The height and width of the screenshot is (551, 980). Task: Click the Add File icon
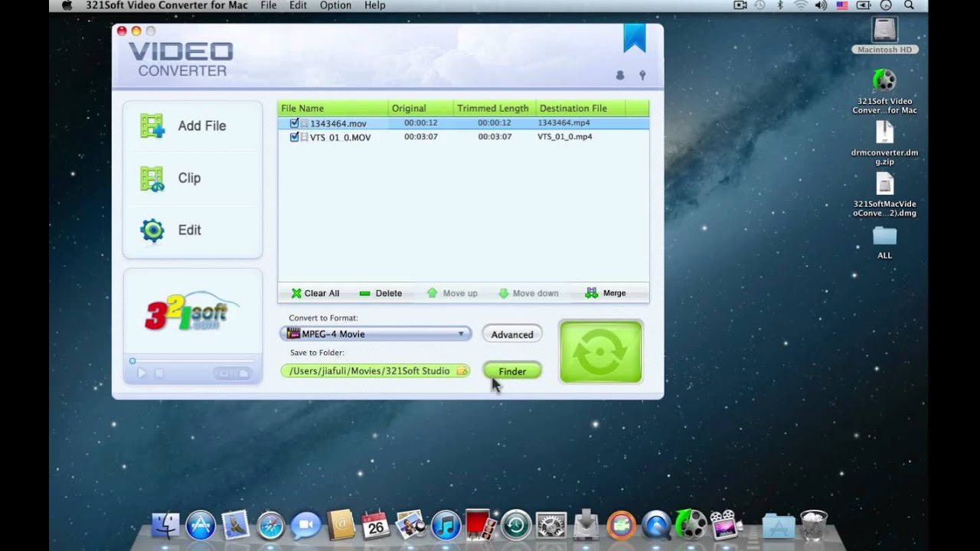[152, 126]
